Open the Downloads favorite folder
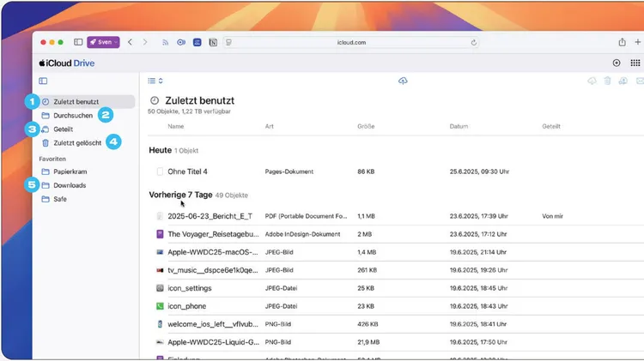 [70, 185]
